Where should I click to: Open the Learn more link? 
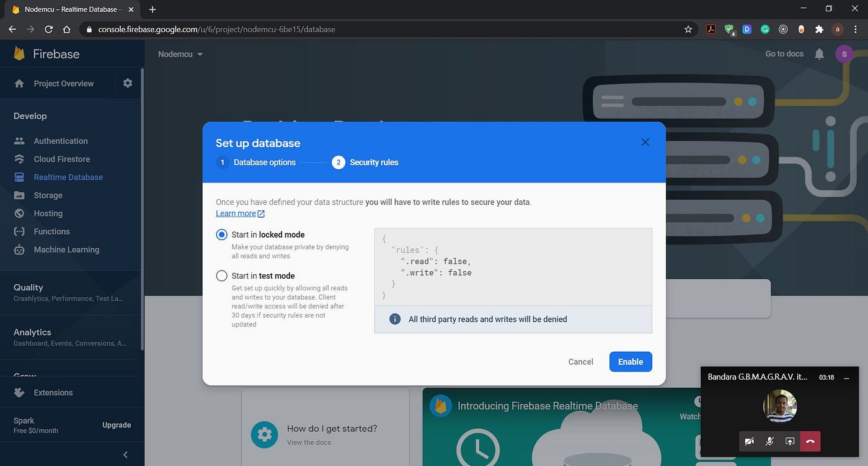click(x=240, y=213)
